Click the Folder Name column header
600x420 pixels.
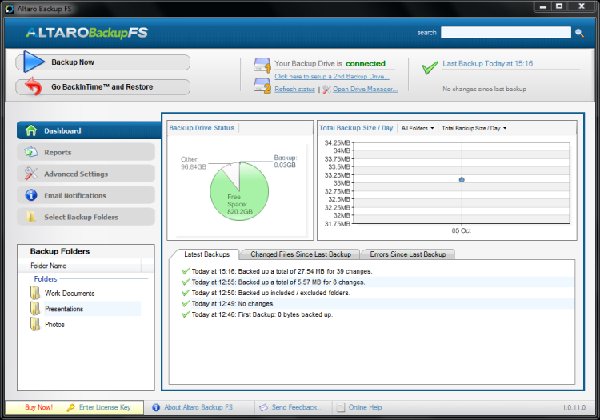point(80,265)
